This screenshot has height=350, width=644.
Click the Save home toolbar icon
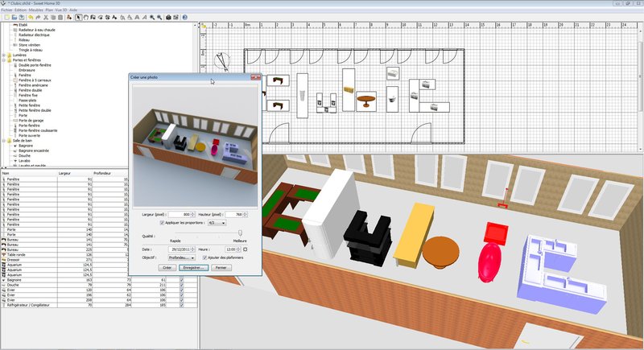point(21,17)
